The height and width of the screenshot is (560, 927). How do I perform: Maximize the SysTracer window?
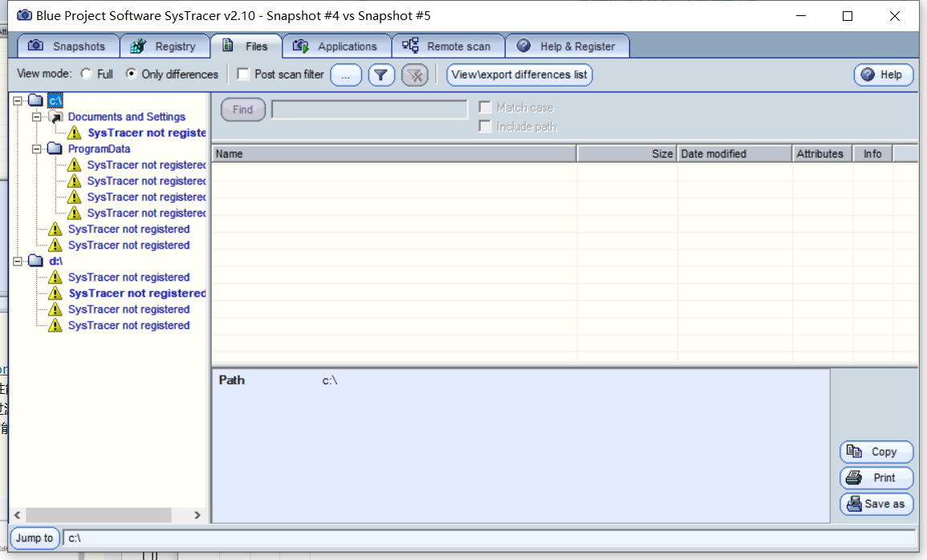[x=848, y=16]
